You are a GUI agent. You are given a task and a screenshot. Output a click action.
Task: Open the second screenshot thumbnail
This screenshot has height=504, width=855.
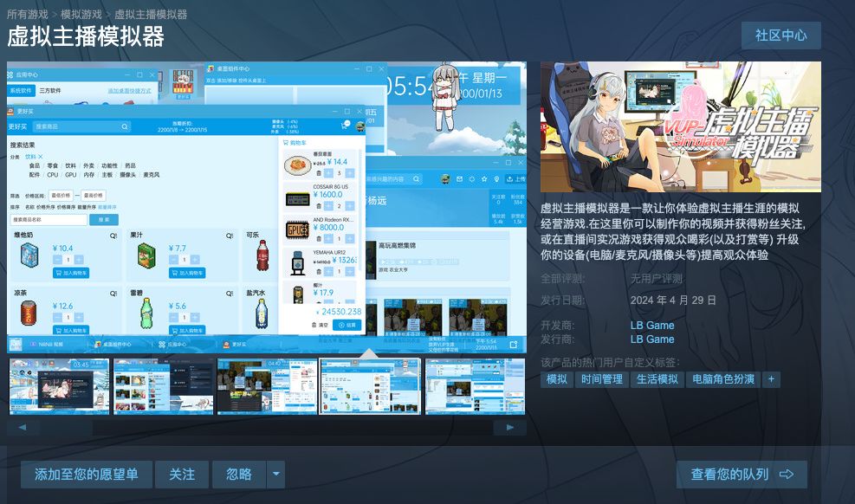pos(163,386)
